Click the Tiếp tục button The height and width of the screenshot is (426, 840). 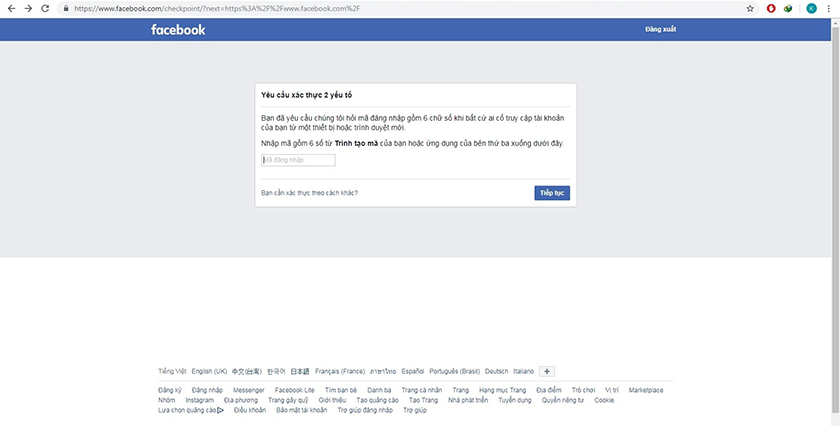point(552,193)
